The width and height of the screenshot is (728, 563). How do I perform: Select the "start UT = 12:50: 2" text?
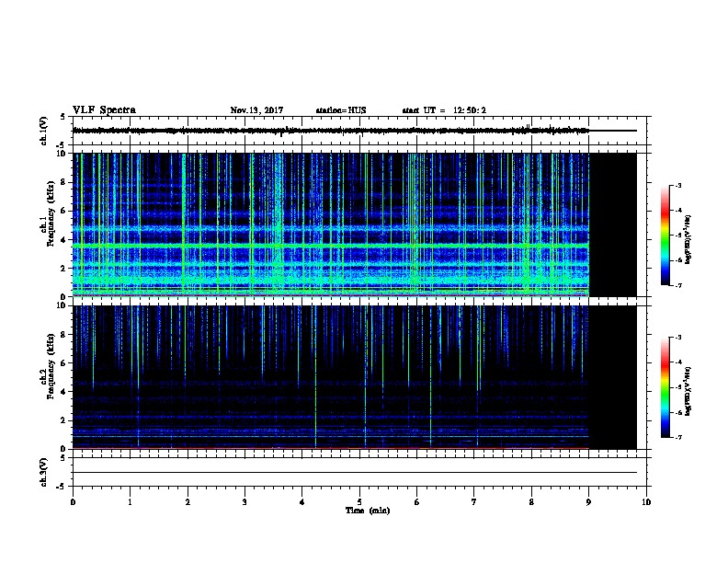click(444, 110)
